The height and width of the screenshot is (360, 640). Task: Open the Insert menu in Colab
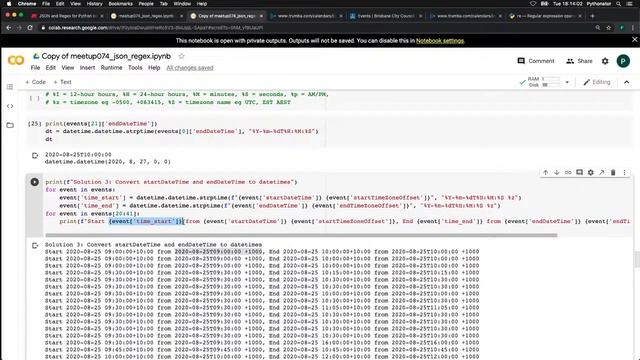tap(87, 68)
